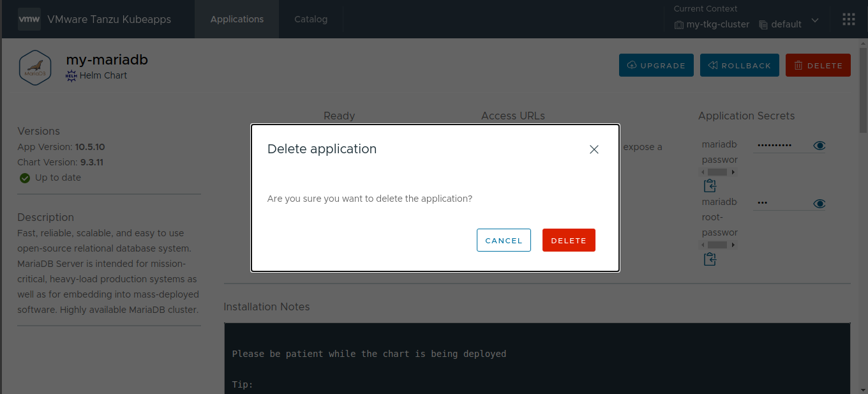
Task: Close the Delete application dialog with the X
Action: coord(594,149)
